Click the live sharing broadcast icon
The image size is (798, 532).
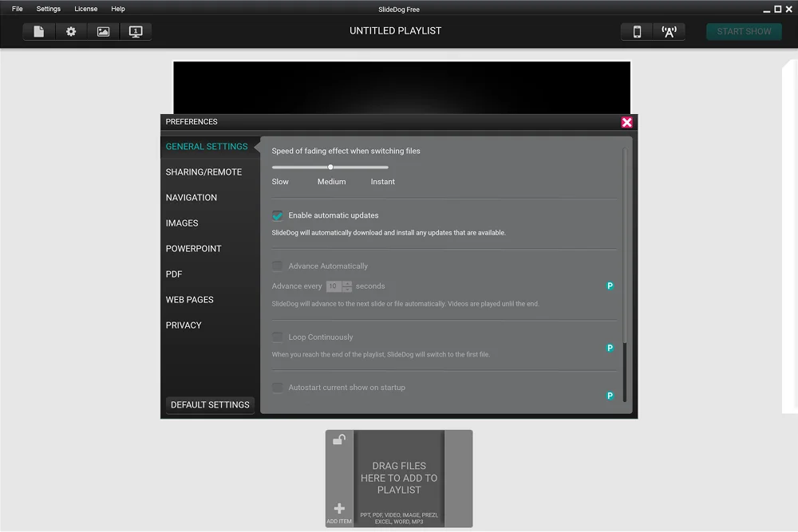click(669, 32)
